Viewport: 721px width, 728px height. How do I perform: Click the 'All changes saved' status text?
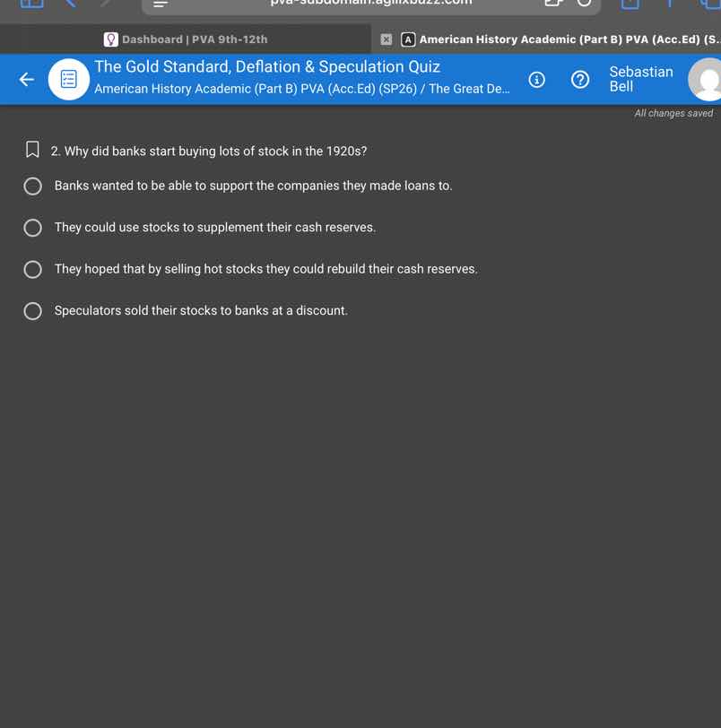pos(673,113)
